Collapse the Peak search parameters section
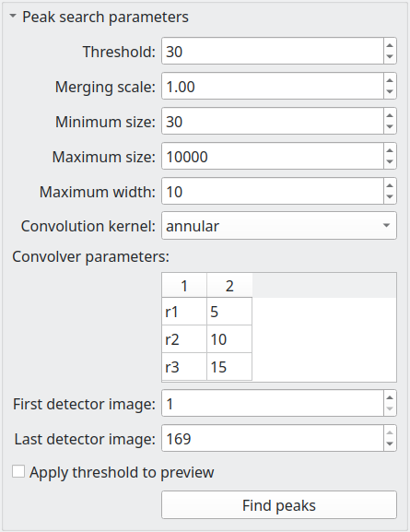Viewport: 410px width, 532px height. (x=13, y=16)
